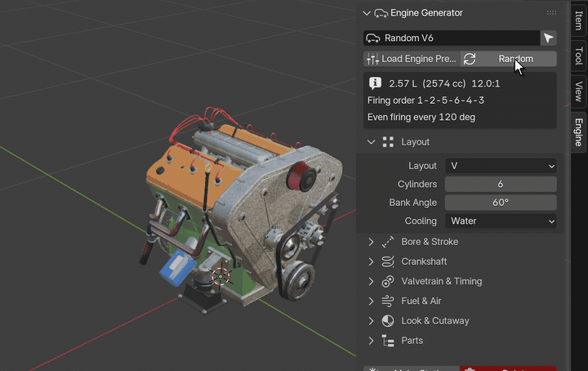Click the Crankshaft icon
This screenshot has width=588, height=371.
(388, 261)
